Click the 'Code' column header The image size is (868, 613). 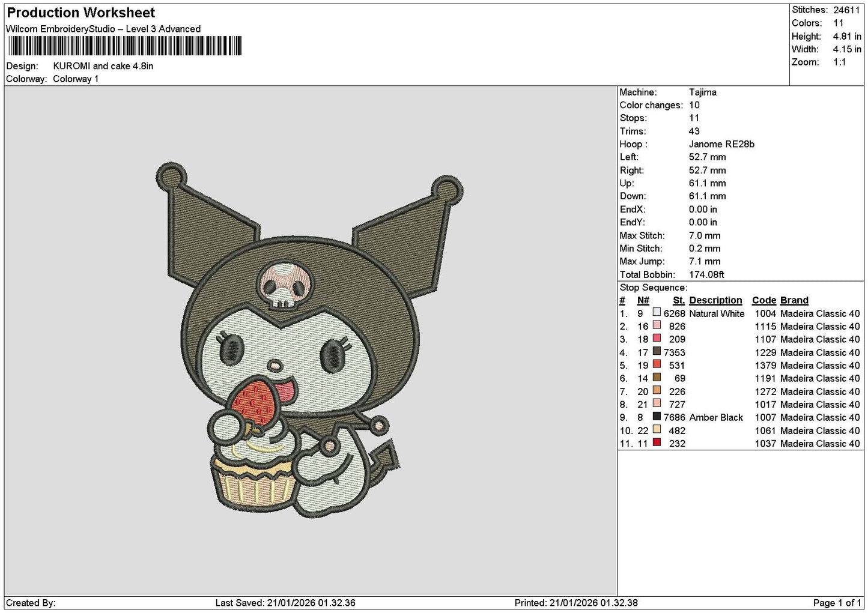[x=764, y=300]
